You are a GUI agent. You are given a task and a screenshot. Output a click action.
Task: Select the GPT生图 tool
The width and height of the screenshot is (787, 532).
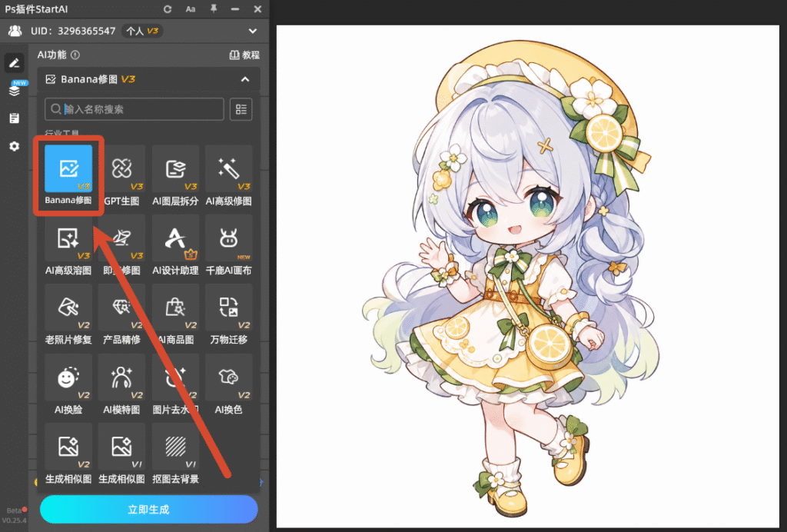(x=121, y=169)
